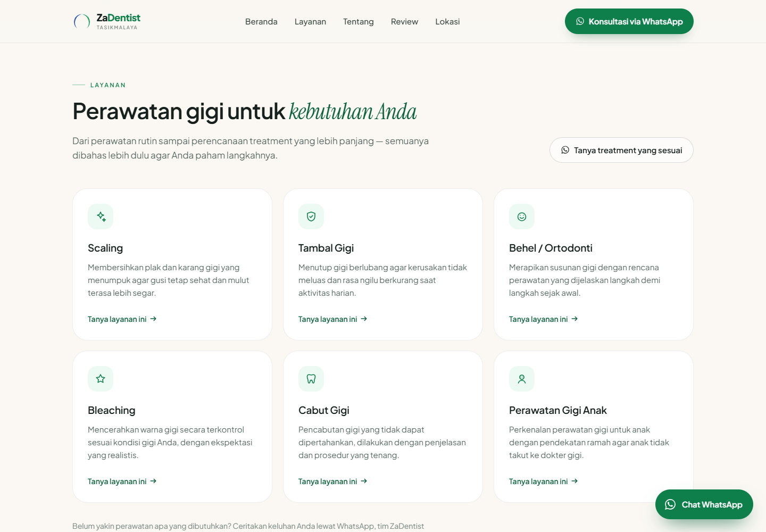Click arrow icon in the Scaling card
Image resolution: width=766 pixels, height=532 pixels.
pyautogui.click(x=153, y=319)
